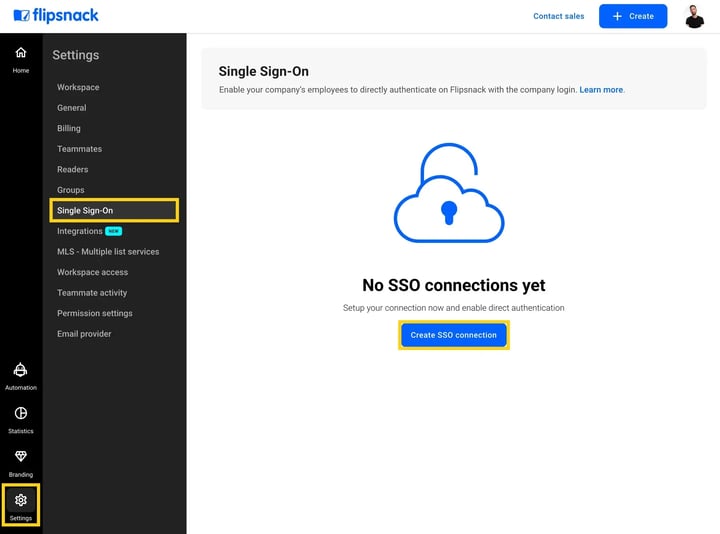Select Workspace in Settings menu
This screenshot has height=534, width=720.
pos(78,87)
